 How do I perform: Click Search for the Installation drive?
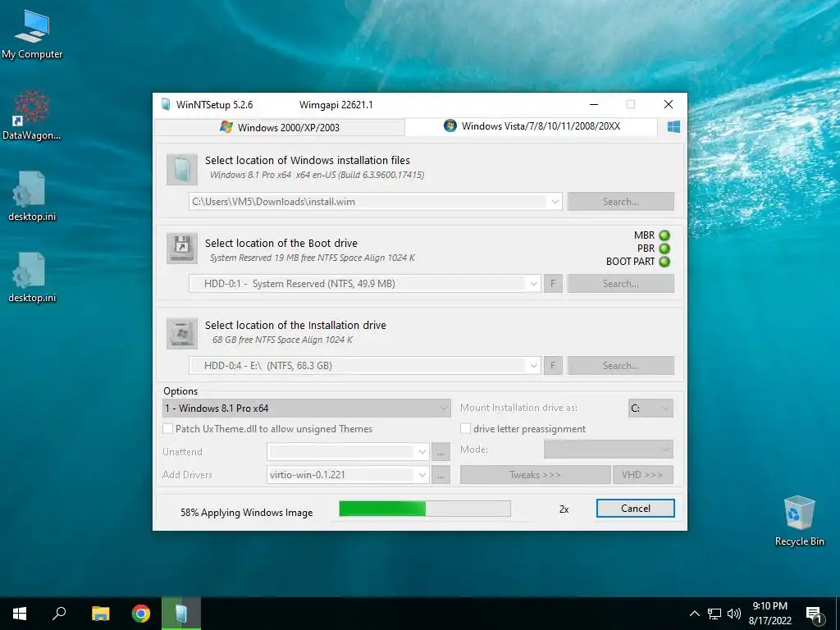click(x=620, y=366)
